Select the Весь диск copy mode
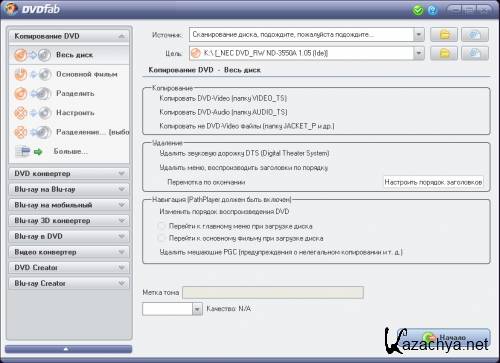The height and width of the screenshot is (363, 500). (x=69, y=55)
